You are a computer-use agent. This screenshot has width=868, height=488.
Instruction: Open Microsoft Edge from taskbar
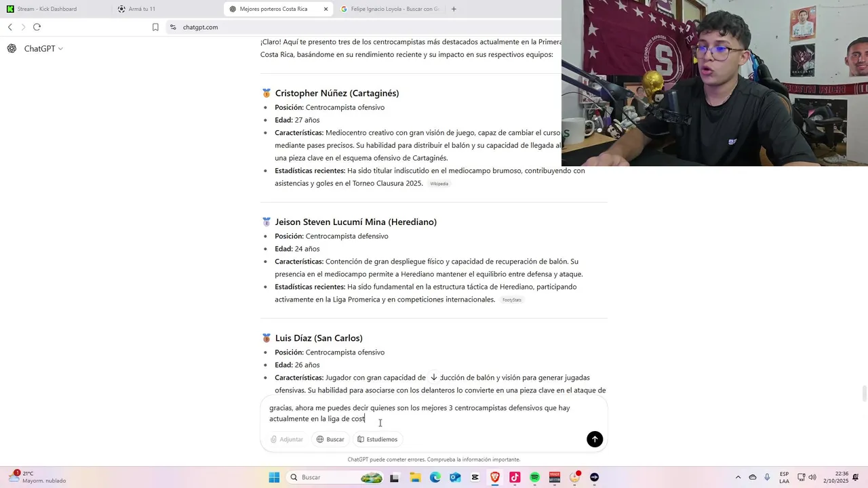435,477
